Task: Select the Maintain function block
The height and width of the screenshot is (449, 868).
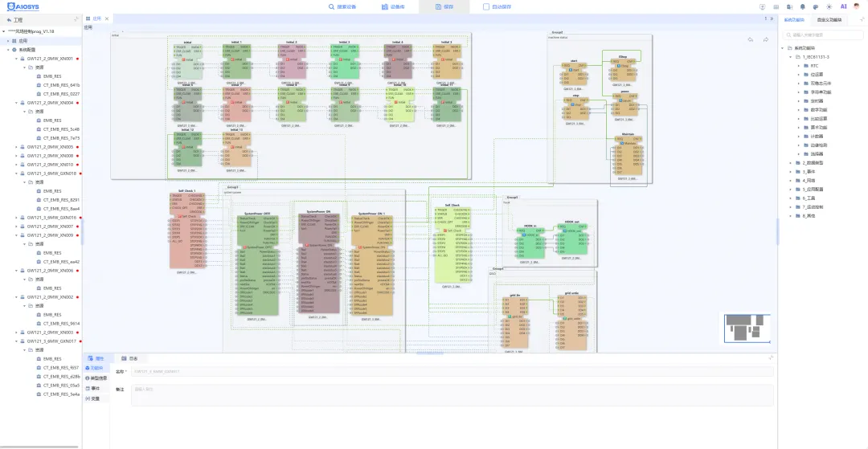Action: click(x=628, y=155)
